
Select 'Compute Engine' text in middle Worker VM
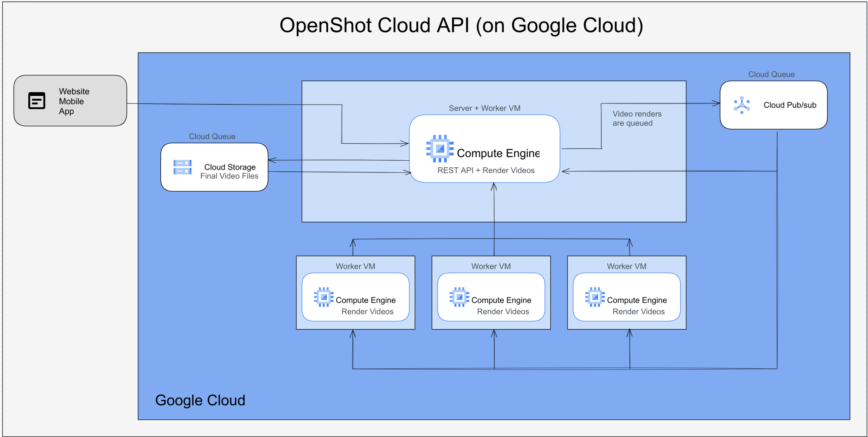point(501,300)
